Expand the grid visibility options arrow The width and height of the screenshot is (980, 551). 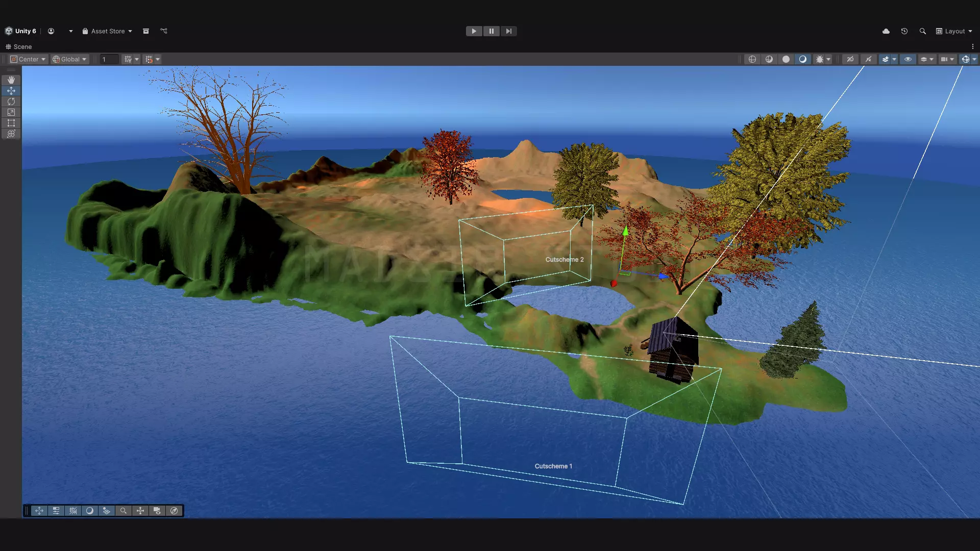[137, 59]
